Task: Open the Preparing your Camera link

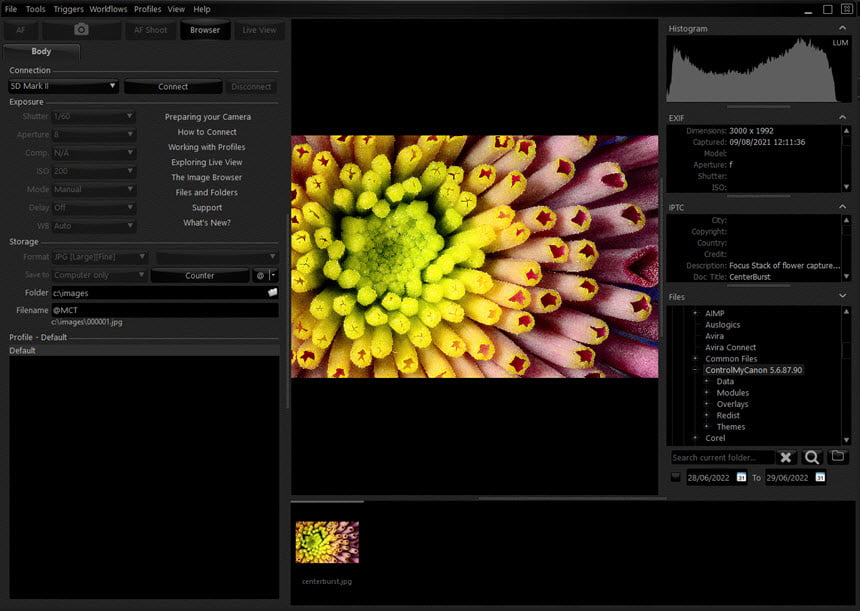Action: pos(207,117)
